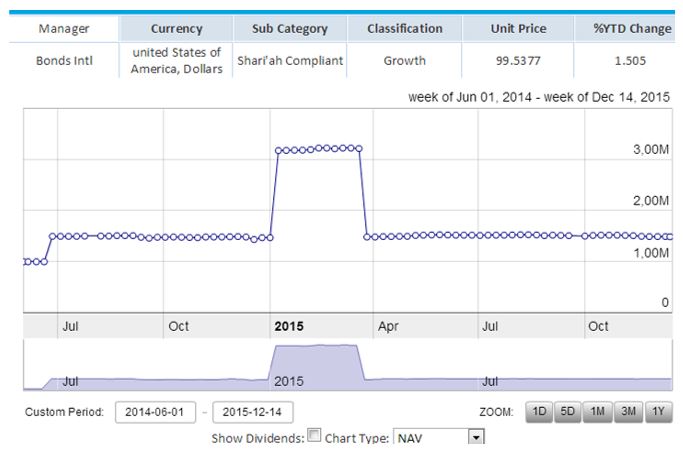The height and width of the screenshot is (459, 683).
Task: Click the Chart Type dropdown arrow
Action: [476, 438]
